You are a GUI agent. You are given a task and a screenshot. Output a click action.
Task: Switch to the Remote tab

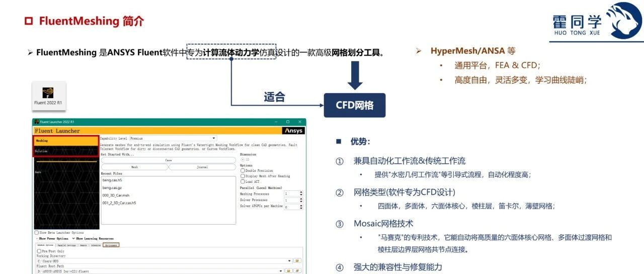coord(84,245)
